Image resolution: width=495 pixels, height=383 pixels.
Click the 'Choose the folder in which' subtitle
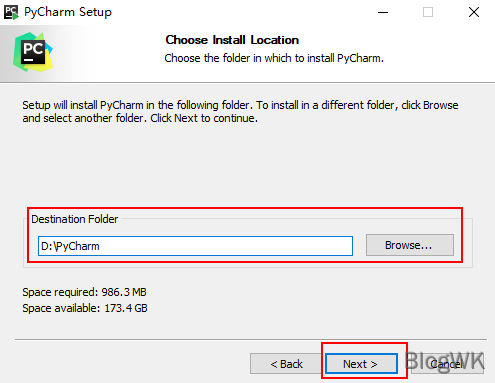point(274,58)
